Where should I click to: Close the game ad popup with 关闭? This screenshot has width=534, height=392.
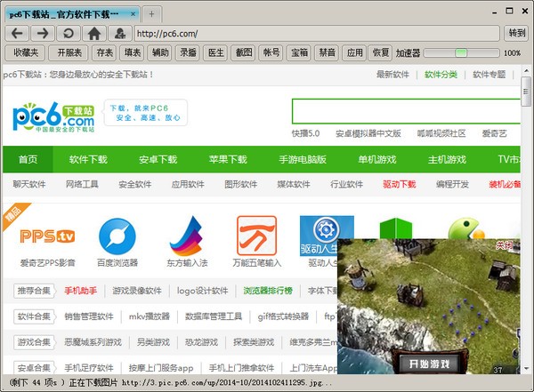[x=504, y=245]
